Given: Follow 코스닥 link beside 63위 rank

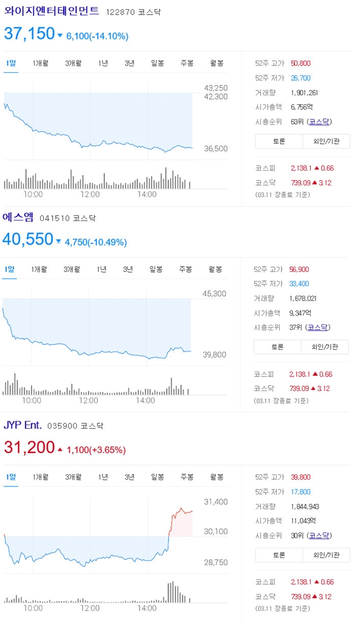Looking at the screenshot, I should click(x=319, y=122).
